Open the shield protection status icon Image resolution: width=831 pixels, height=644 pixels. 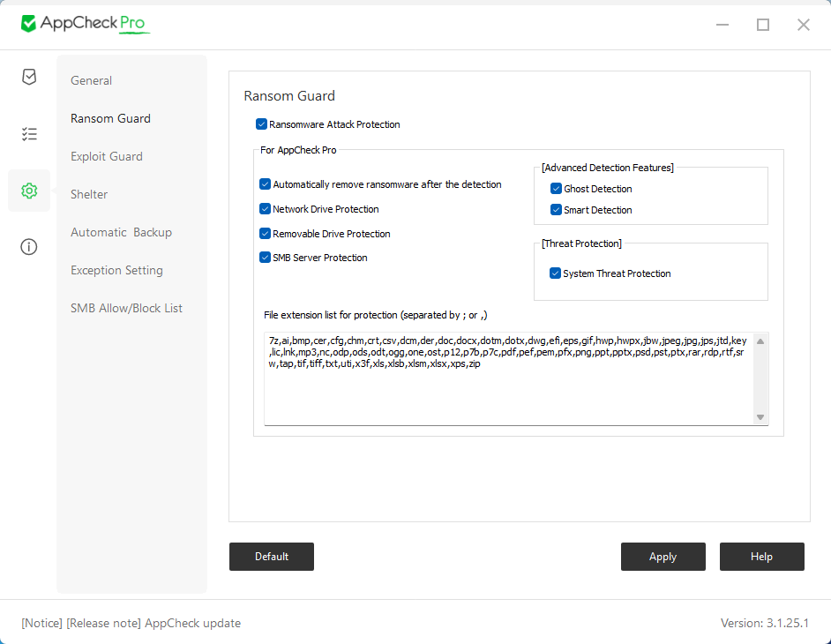pyautogui.click(x=29, y=77)
